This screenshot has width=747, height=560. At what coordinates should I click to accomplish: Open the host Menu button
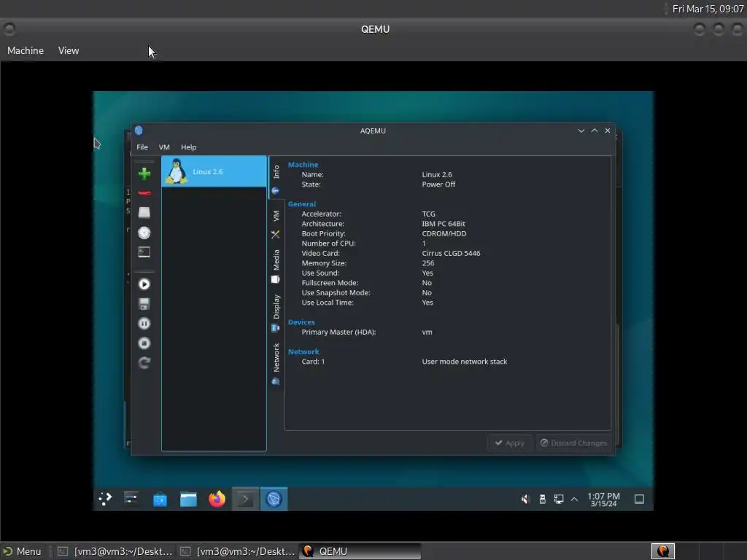[23, 551]
